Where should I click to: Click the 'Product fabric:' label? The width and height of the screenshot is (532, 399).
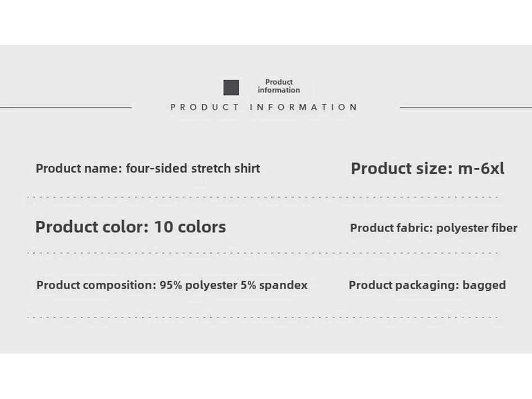tap(392, 228)
